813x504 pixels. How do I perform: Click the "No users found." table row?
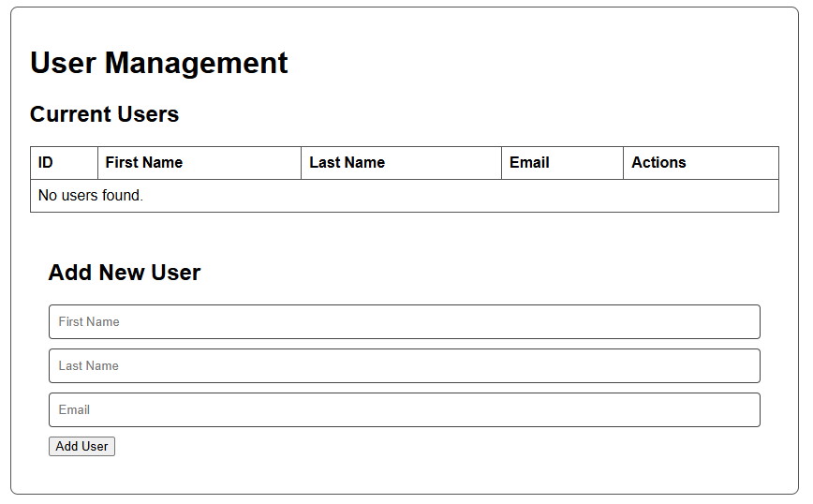pyautogui.click(x=404, y=196)
